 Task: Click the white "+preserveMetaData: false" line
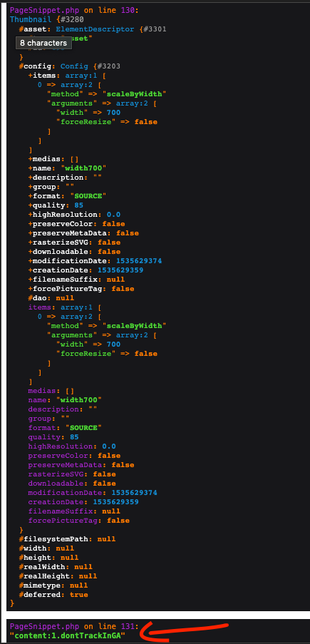coord(83,233)
